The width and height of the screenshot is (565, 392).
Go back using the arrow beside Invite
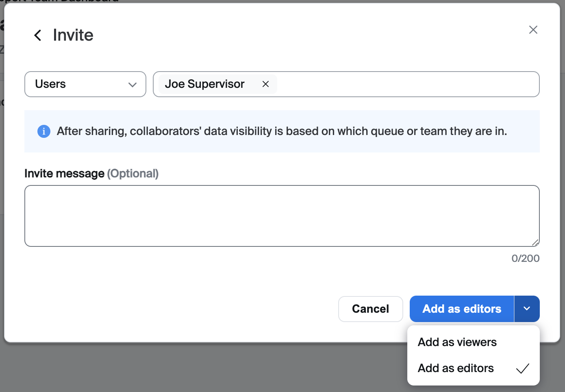pos(37,35)
